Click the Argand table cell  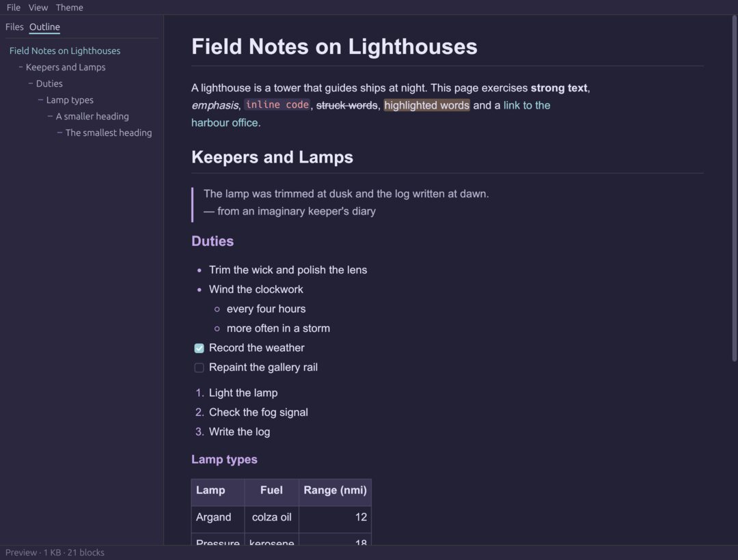[218, 519]
